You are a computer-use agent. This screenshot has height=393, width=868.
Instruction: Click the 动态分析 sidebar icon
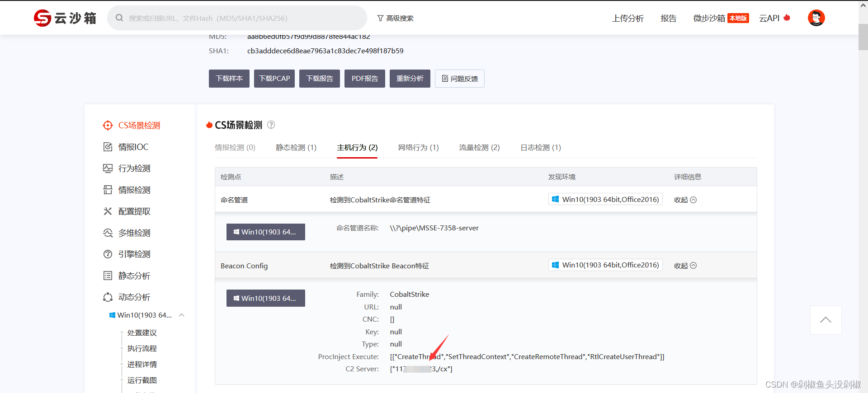coord(108,297)
